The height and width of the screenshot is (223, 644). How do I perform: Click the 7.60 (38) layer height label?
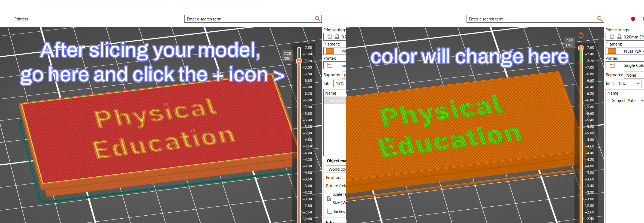(x=569, y=43)
